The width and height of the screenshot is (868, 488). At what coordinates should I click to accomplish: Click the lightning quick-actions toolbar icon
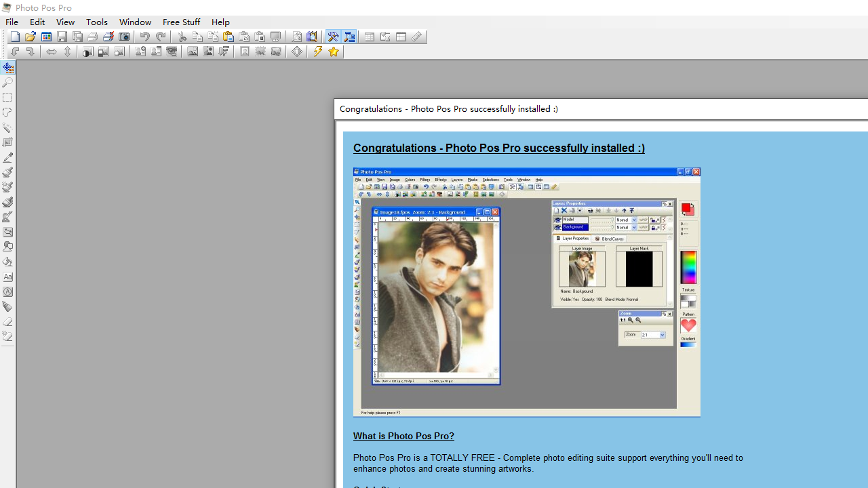click(317, 52)
